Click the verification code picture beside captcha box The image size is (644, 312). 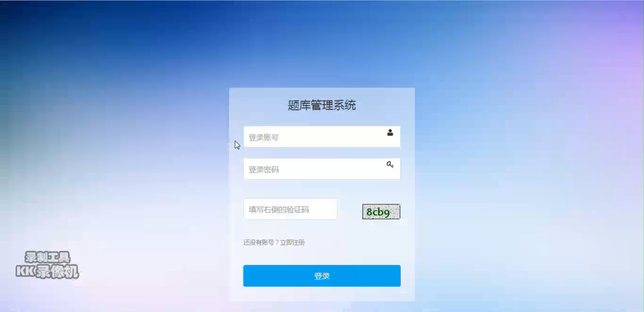[381, 212]
